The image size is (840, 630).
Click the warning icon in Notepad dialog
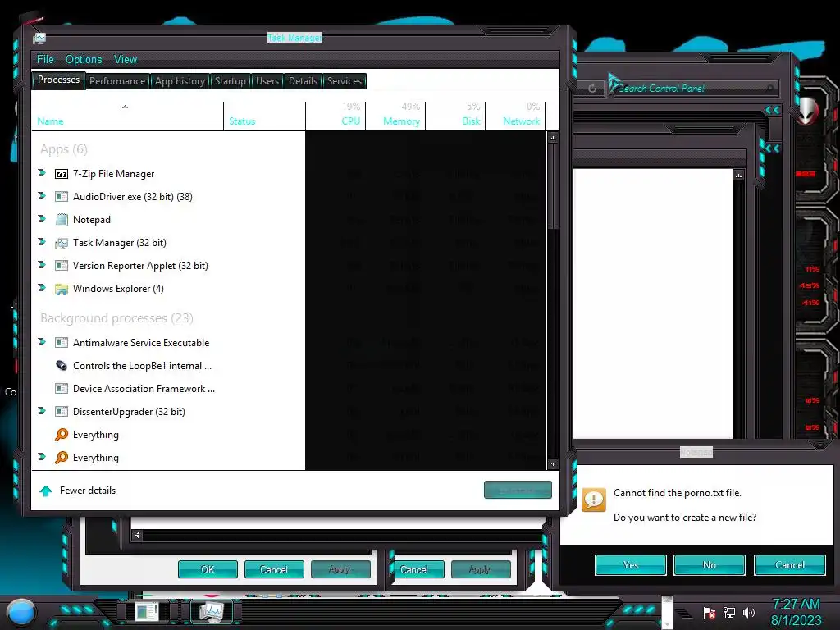[x=594, y=500]
